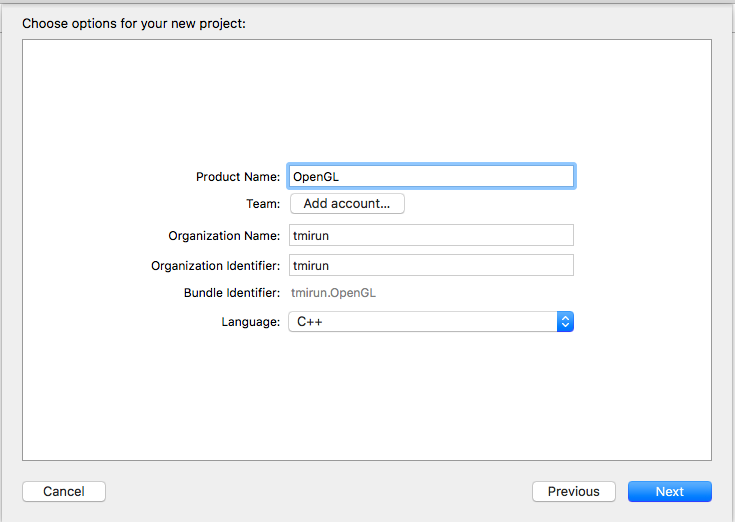This screenshot has width=735, height=522.
Task: Click the tmirun.OpenGL bundle identifier text
Action: click(333, 293)
